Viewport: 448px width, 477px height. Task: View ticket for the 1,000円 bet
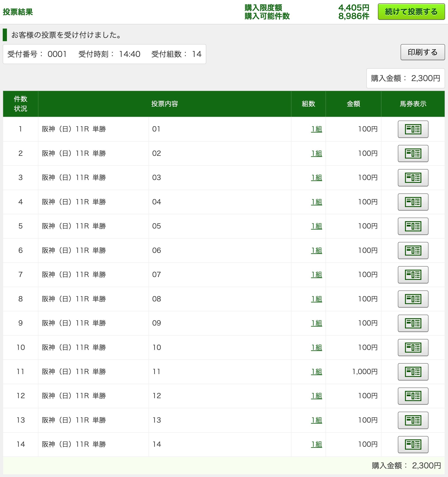click(413, 372)
